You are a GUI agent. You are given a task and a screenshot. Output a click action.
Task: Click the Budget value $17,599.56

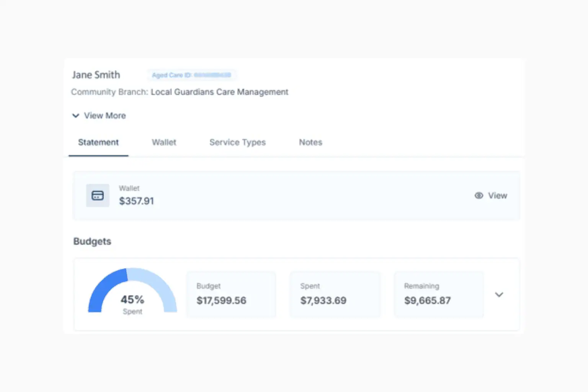221,301
